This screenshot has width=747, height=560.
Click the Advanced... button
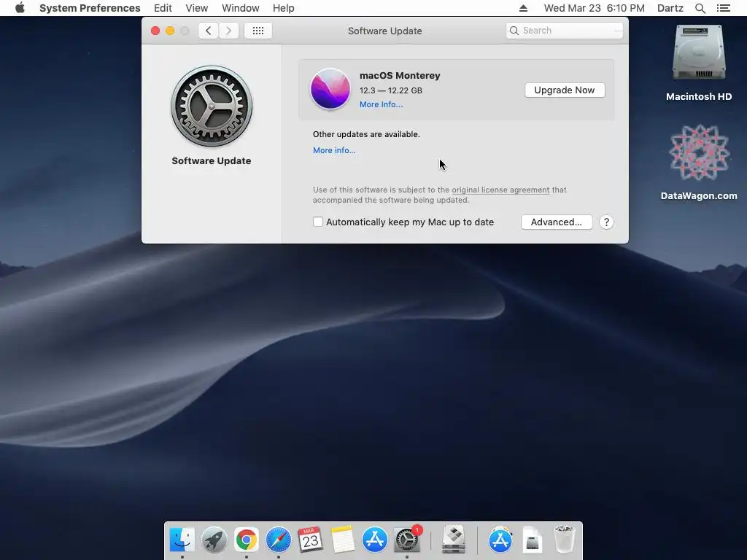coord(557,222)
